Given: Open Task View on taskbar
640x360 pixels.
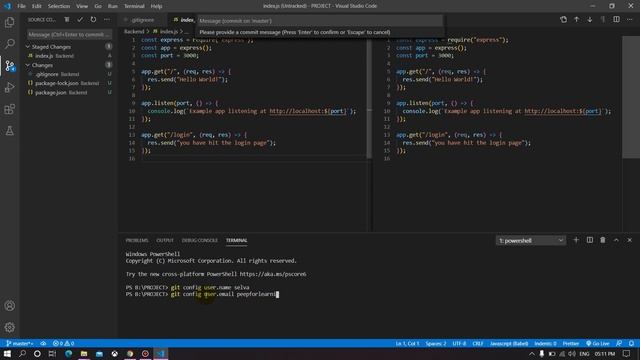Looking at the screenshot, I should point(52,353).
